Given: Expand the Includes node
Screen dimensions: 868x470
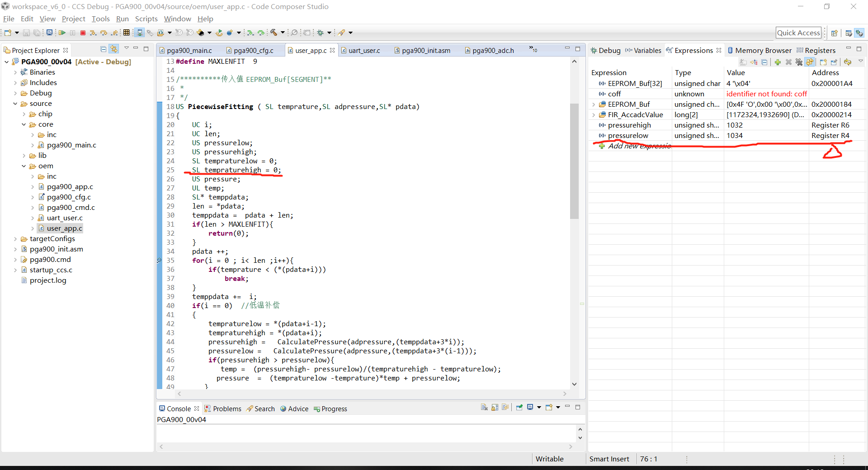Looking at the screenshot, I should [15, 83].
